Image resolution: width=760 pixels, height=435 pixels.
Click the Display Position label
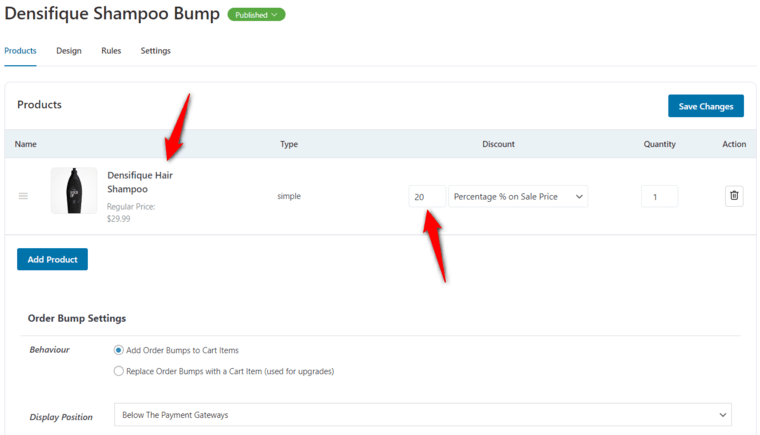click(61, 417)
